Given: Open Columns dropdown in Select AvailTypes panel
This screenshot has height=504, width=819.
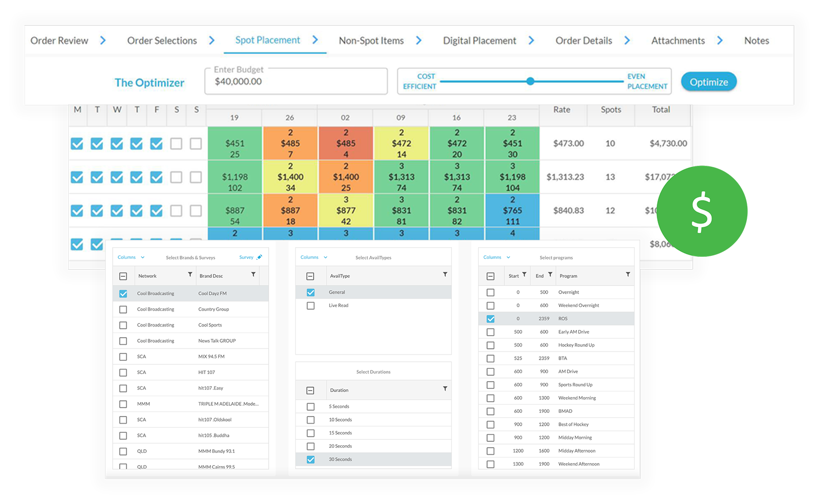Looking at the screenshot, I should (314, 257).
